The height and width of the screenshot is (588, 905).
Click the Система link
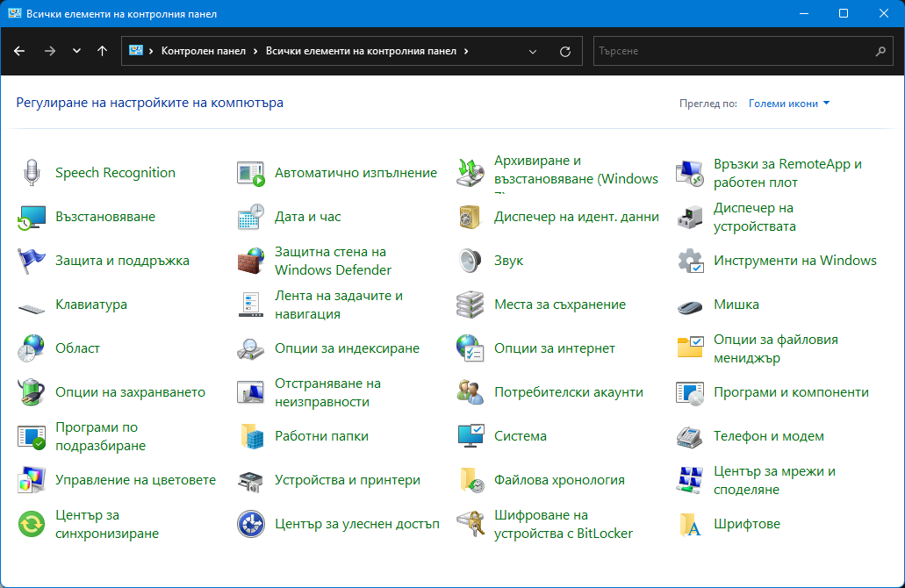point(520,436)
